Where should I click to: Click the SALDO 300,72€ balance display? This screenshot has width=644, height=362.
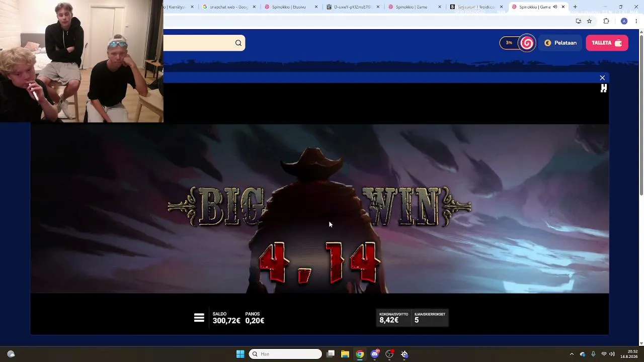coord(226,318)
